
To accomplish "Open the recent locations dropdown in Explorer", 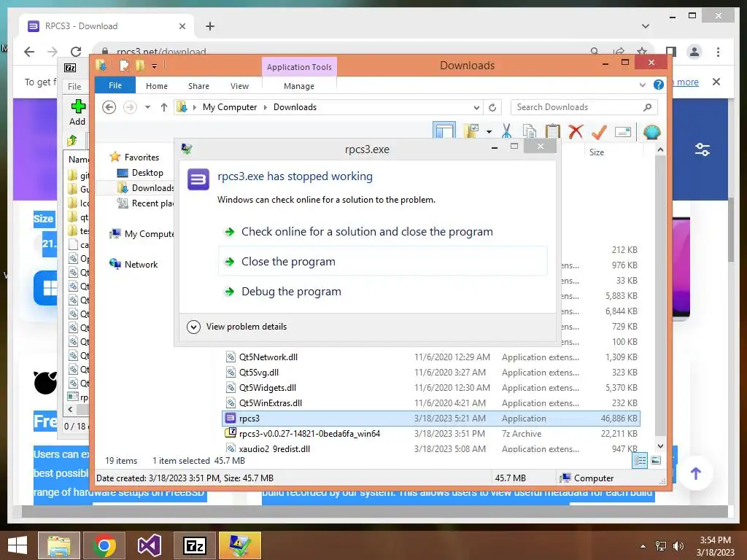I will tap(147, 107).
